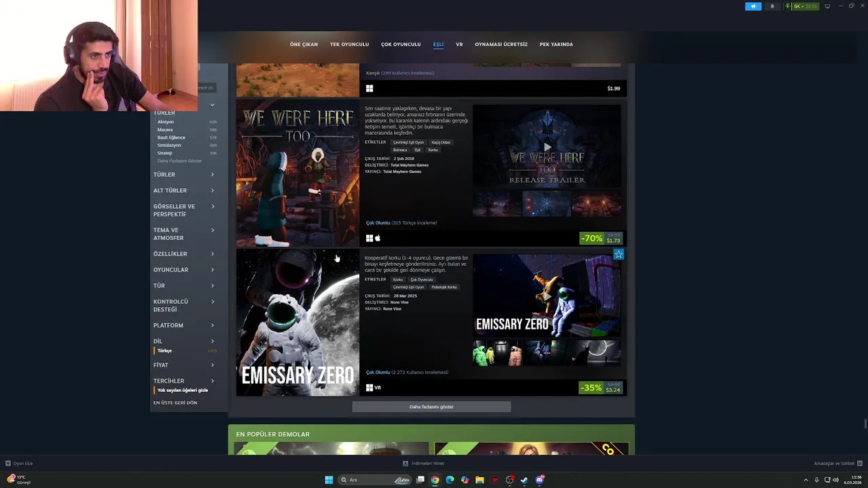Click the wishlist star badge on Emissary Zero
The width and height of the screenshot is (868, 488).
pyautogui.click(x=618, y=254)
